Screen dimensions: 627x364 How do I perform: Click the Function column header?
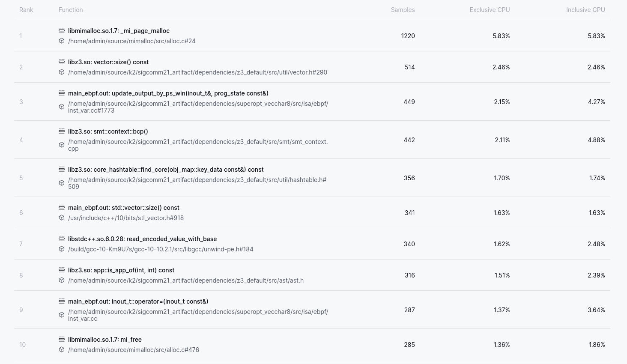71,10
